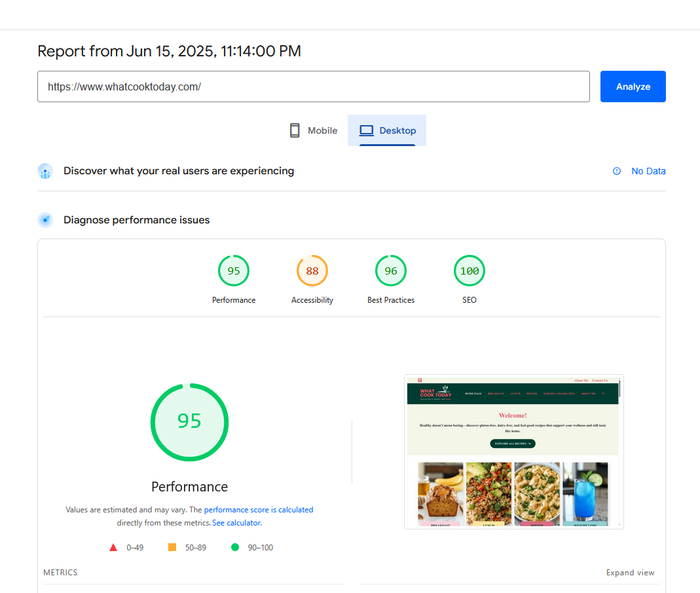Toggle Expand view for metrics
This screenshot has height=593, width=700.
630,573
